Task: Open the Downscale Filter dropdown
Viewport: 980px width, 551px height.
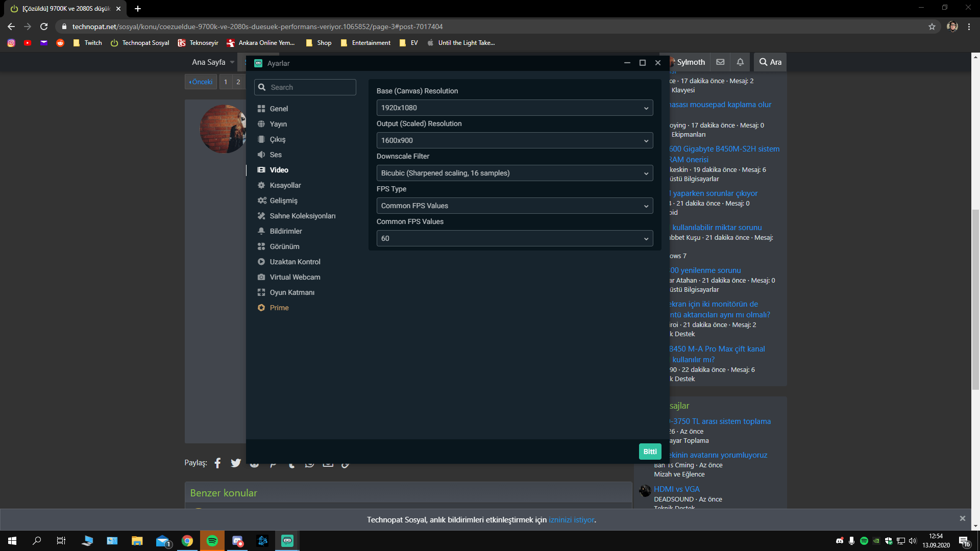Action: (514, 173)
